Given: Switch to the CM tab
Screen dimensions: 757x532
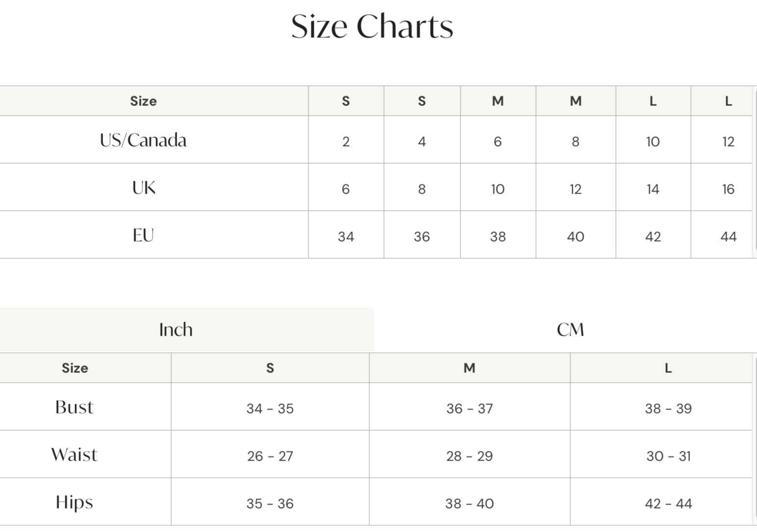Looking at the screenshot, I should 570,330.
